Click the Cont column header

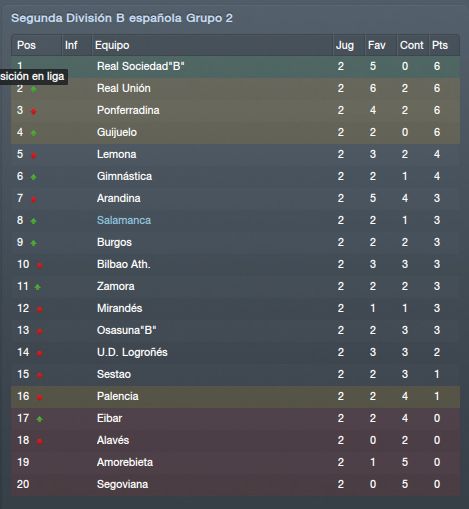click(413, 45)
